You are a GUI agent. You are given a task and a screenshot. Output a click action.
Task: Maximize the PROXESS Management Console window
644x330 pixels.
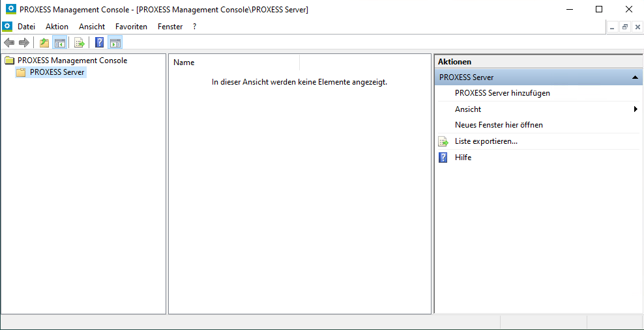[x=599, y=9]
